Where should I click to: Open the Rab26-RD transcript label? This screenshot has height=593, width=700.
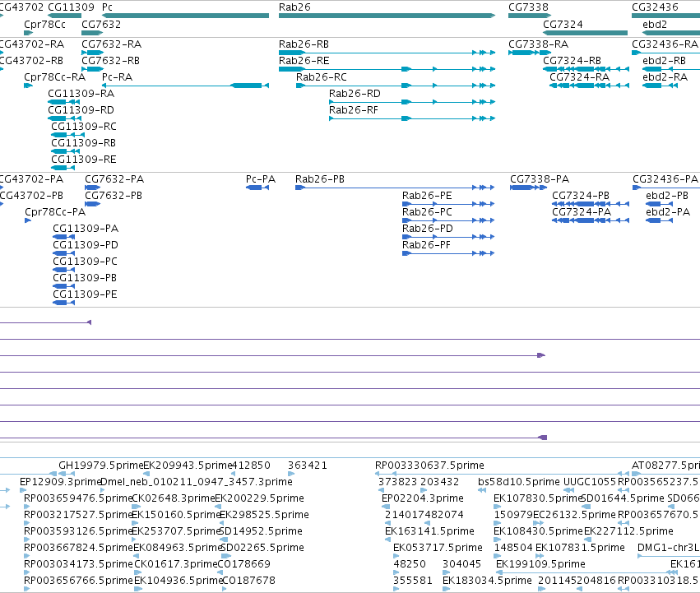(x=355, y=94)
